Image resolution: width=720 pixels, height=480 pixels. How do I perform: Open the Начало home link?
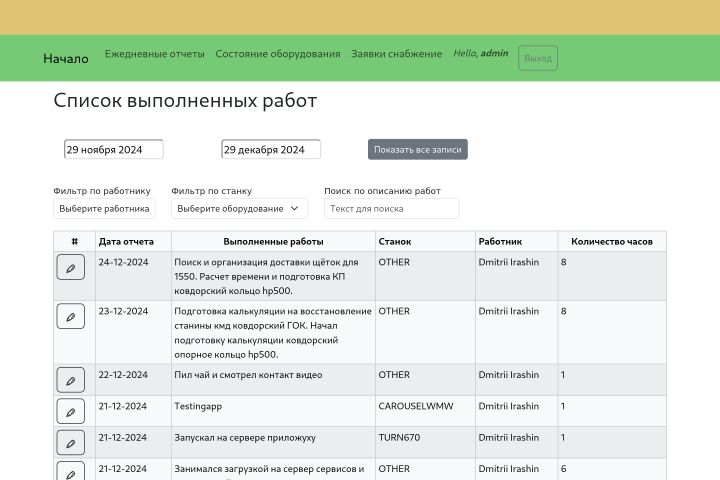click(x=66, y=59)
